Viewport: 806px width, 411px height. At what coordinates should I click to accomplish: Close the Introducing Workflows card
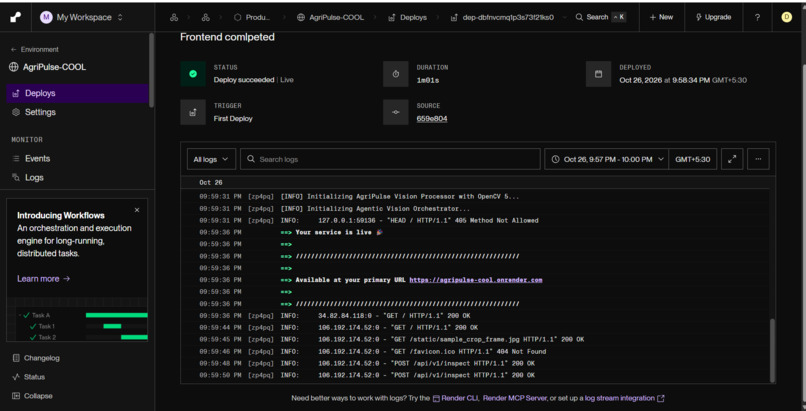(137, 210)
